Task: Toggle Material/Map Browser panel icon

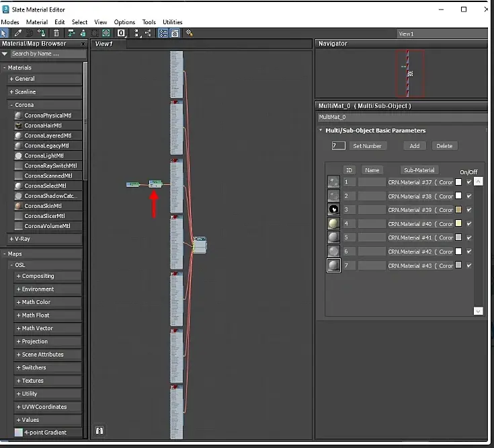Action: tap(163, 33)
